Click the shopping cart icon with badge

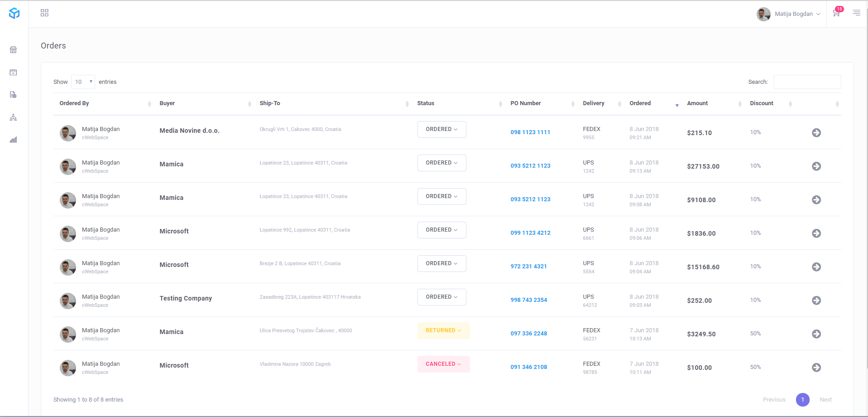836,13
